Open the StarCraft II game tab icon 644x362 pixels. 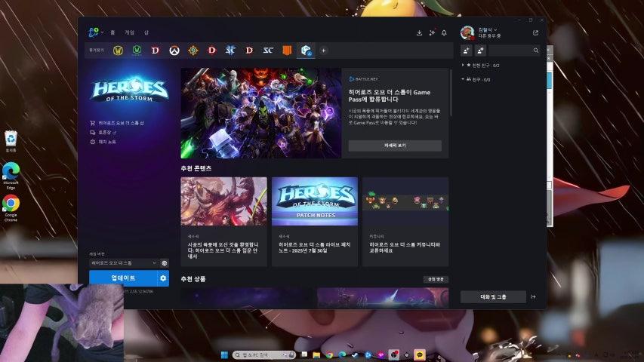[x=230, y=51]
